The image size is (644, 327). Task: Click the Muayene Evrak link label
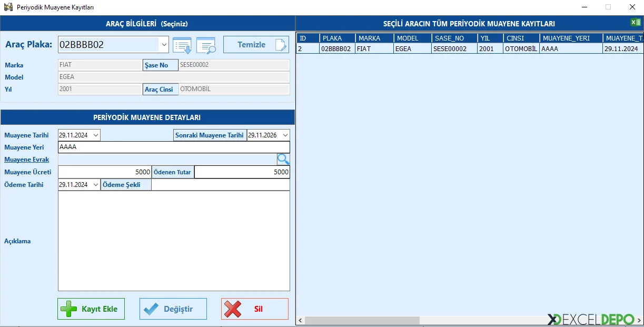pyautogui.click(x=27, y=160)
